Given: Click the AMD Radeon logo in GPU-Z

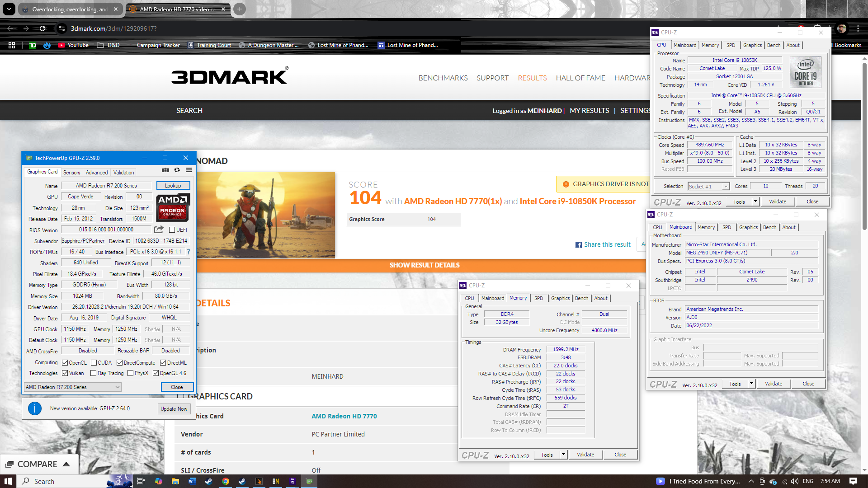Looking at the screenshot, I should tap(173, 207).
